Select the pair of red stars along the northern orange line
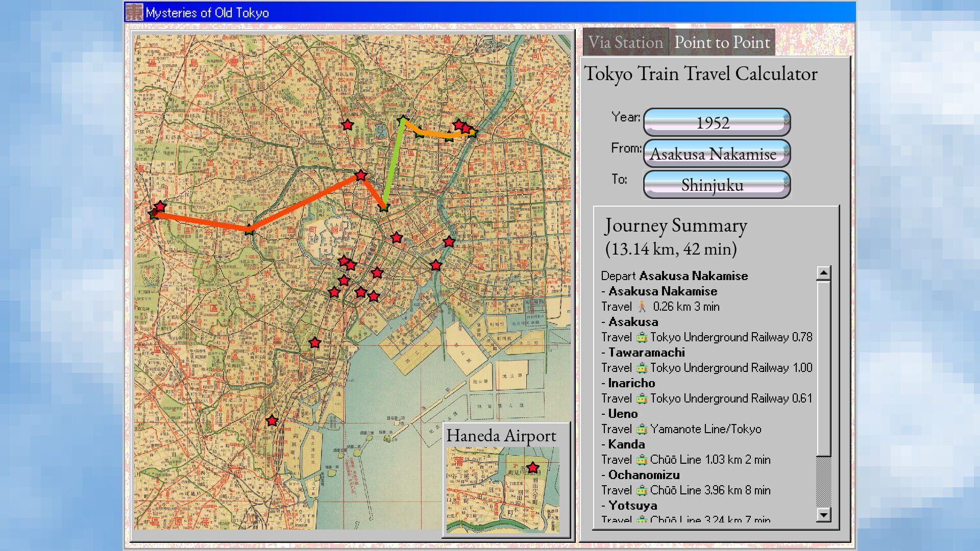 (x=461, y=127)
